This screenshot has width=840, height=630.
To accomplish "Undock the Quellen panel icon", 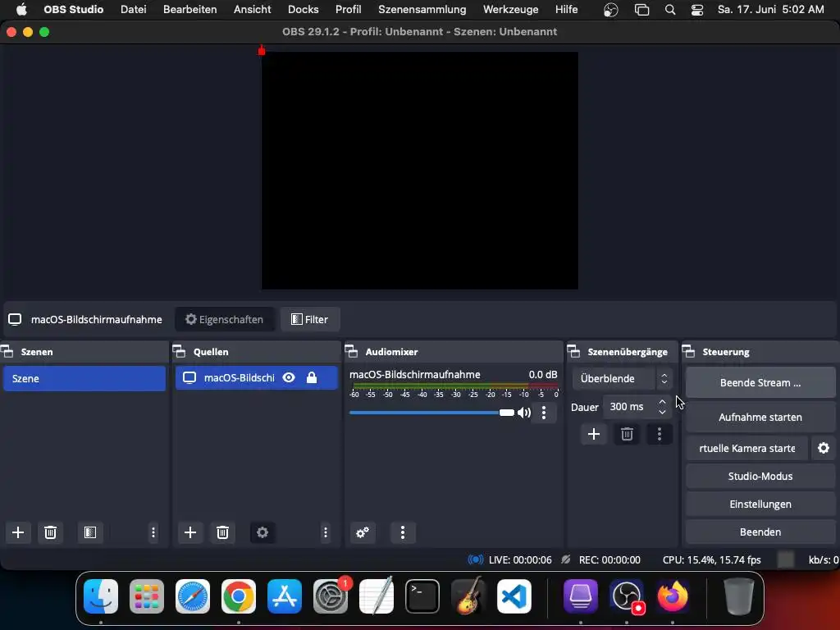I will [180, 351].
